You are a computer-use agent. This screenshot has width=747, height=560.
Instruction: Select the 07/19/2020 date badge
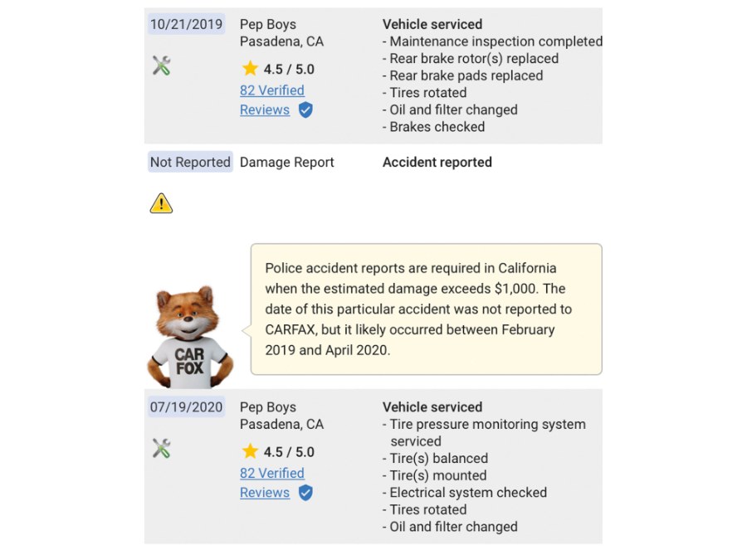pyautogui.click(x=186, y=407)
